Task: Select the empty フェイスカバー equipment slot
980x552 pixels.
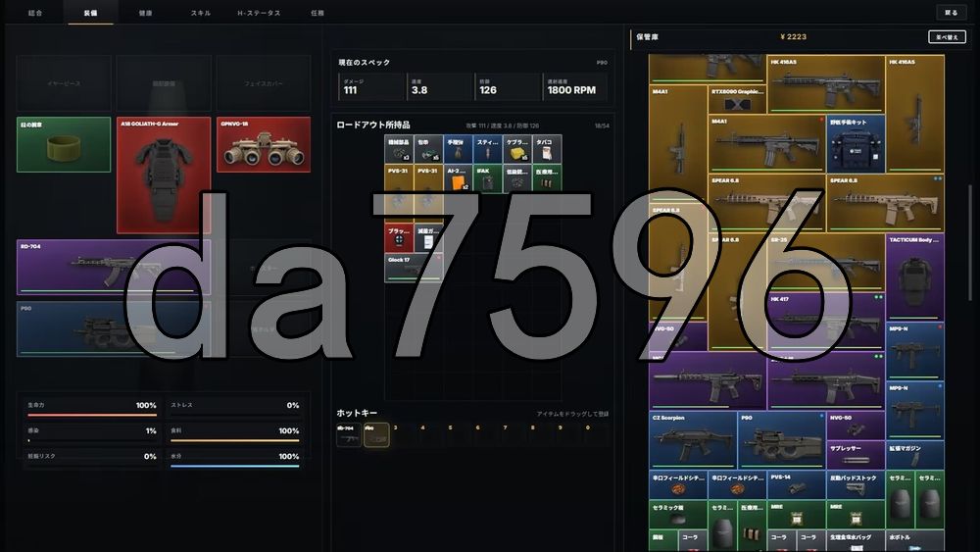Action: (264, 83)
